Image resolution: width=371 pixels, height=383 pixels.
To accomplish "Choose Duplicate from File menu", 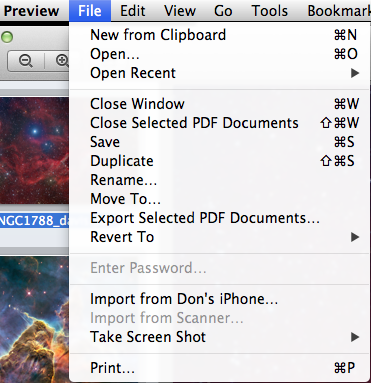I will point(220,161).
